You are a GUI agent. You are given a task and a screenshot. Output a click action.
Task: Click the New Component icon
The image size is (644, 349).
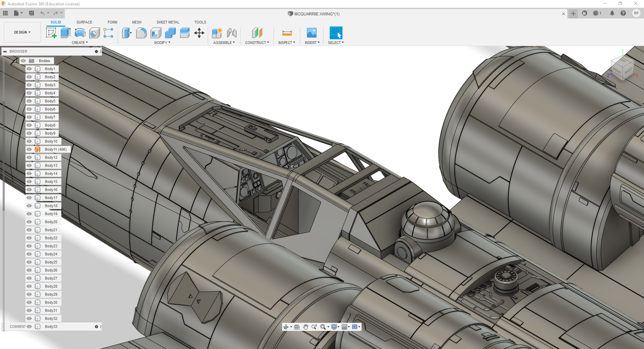[217, 33]
